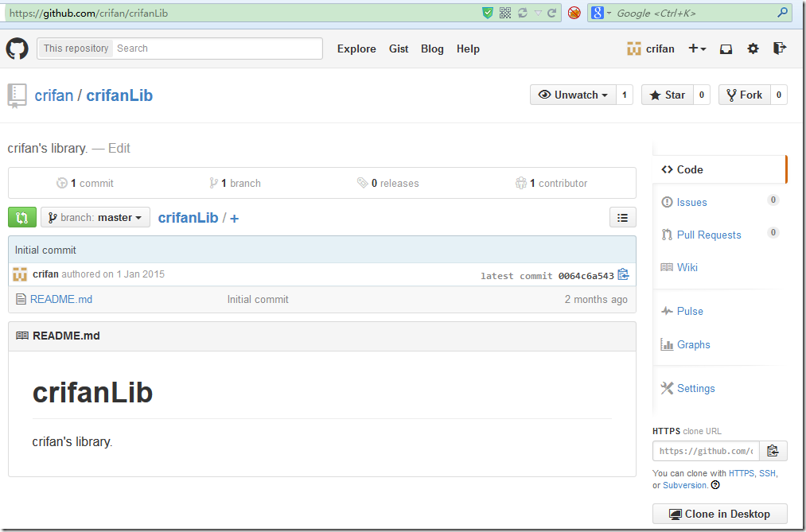Open the Unwatch dropdown
Image resolution: width=806 pixels, height=532 pixels.
(573, 95)
